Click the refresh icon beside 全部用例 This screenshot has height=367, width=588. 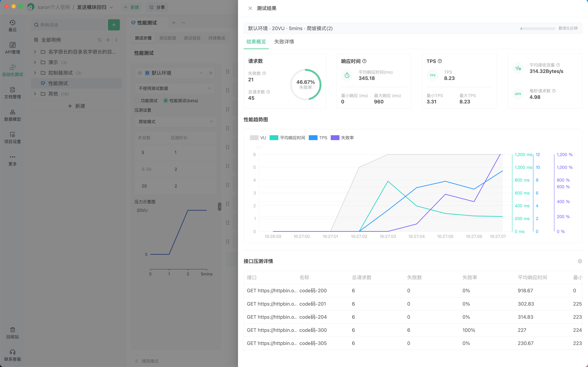(100, 40)
